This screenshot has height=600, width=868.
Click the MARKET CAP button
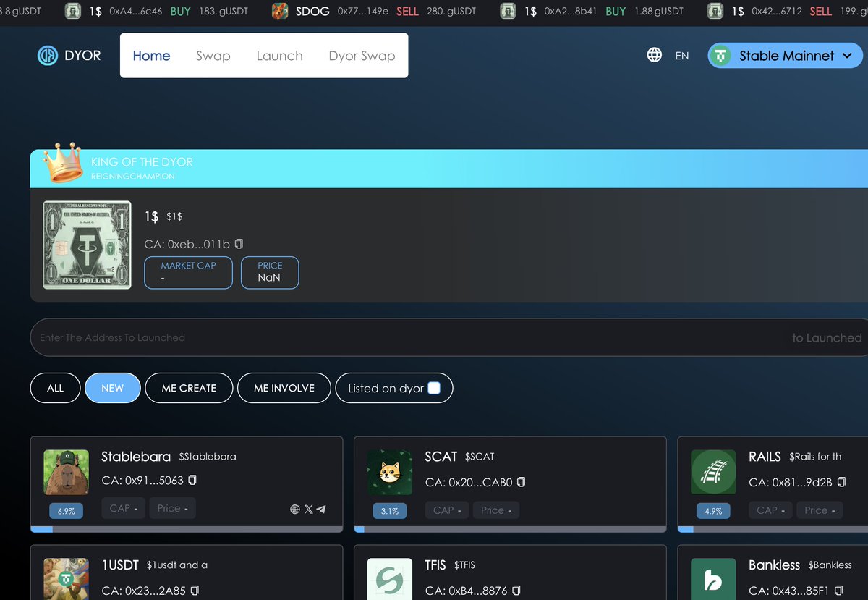pyautogui.click(x=188, y=272)
